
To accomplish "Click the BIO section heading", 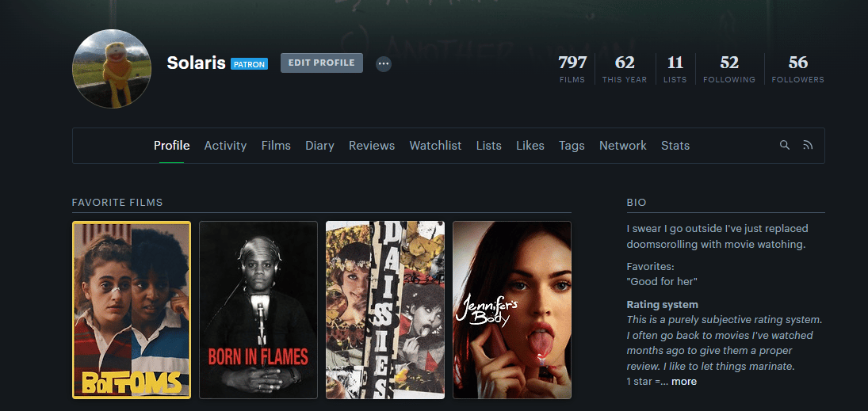I will click(637, 203).
